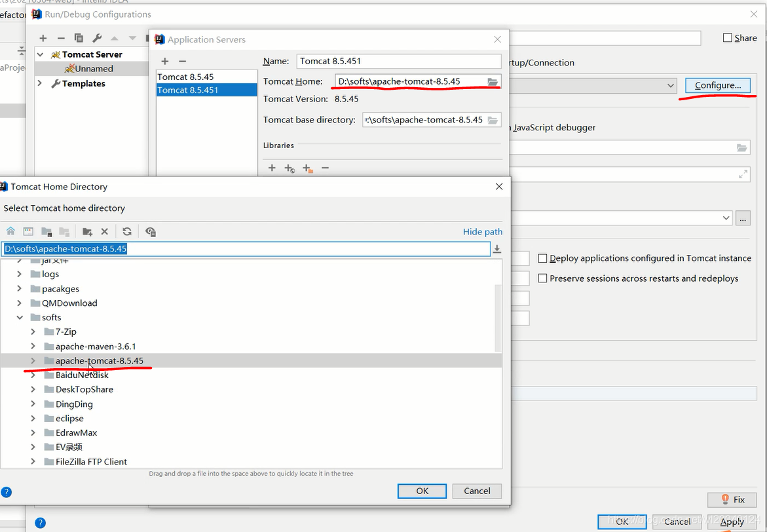This screenshot has width=767, height=532.
Task: Delete selected folder using X icon
Action: [x=104, y=231]
